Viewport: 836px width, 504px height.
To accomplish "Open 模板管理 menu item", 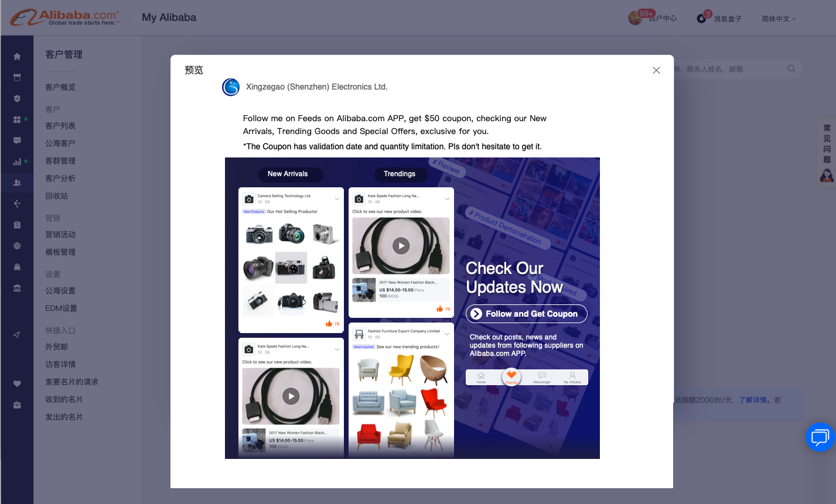I will 60,252.
